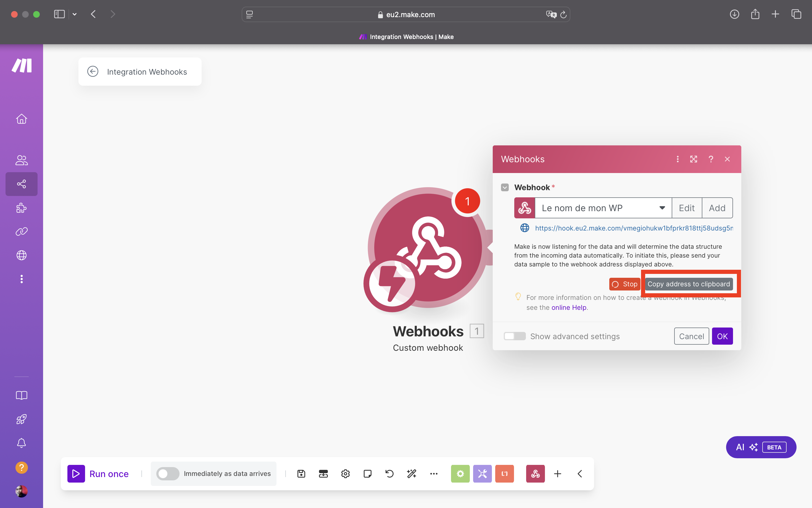The height and width of the screenshot is (508, 812).
Task: Click the orange Help question mark icon
Action: pos(22,467)
